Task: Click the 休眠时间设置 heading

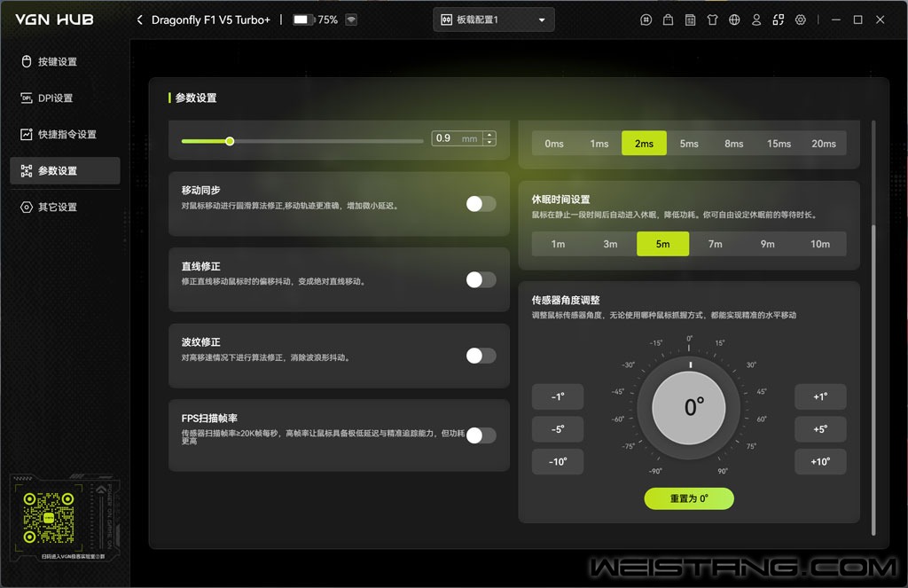Action: tap(560, 200)
